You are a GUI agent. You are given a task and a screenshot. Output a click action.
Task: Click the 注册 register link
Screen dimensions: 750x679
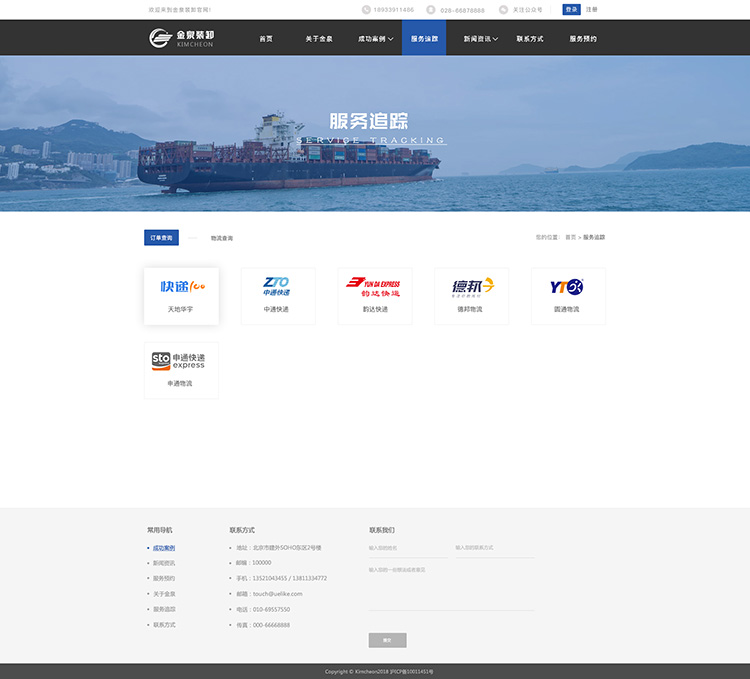click(x=592, y=9)
